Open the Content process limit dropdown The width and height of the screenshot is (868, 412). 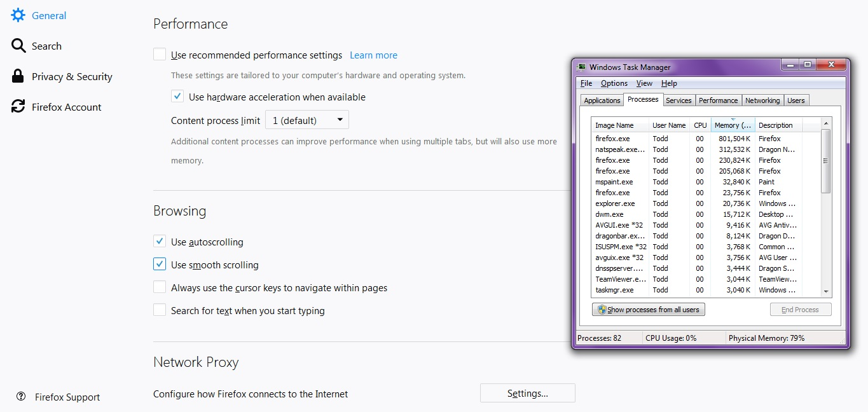click(x=307, y=120)
